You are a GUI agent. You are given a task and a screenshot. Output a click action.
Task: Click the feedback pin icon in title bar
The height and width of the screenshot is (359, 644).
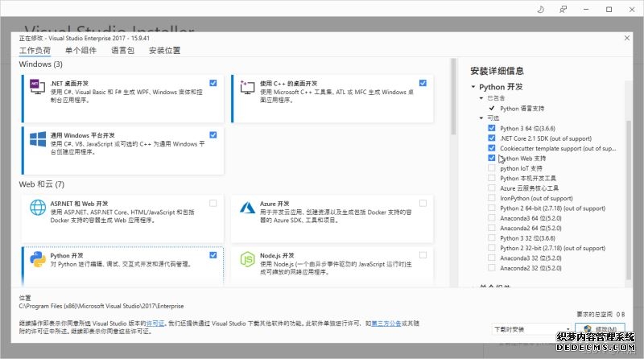[x=563, y=9]
